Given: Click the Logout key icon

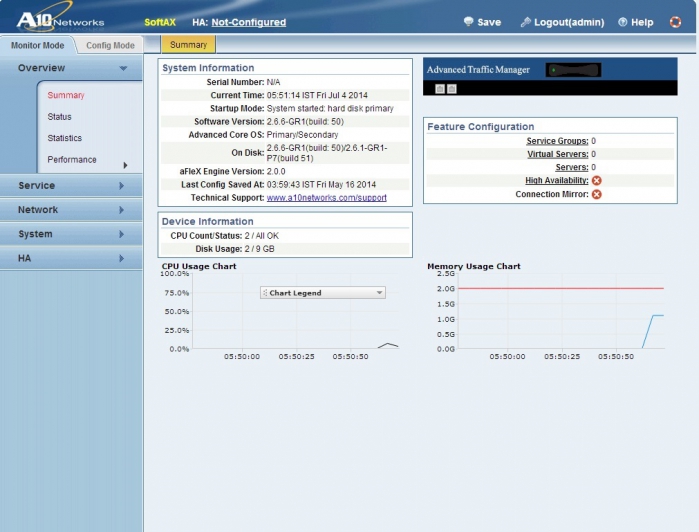Looking at the screenshot, I should pyautogui.click(x=526, y=22).
